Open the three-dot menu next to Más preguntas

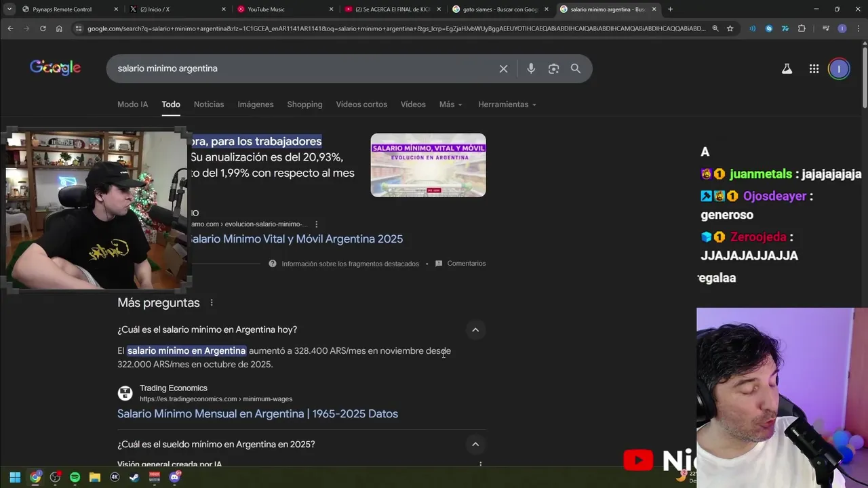coord(212,303)
